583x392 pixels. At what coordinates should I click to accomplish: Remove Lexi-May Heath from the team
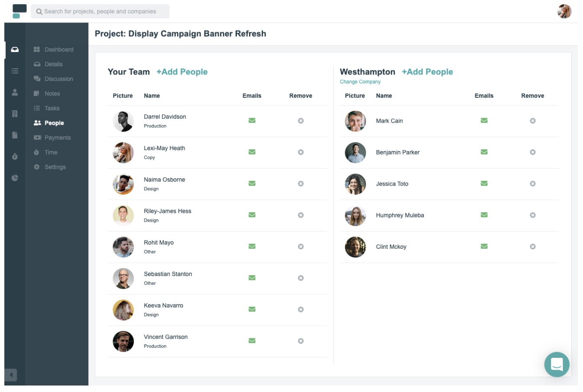coord(301,152)
